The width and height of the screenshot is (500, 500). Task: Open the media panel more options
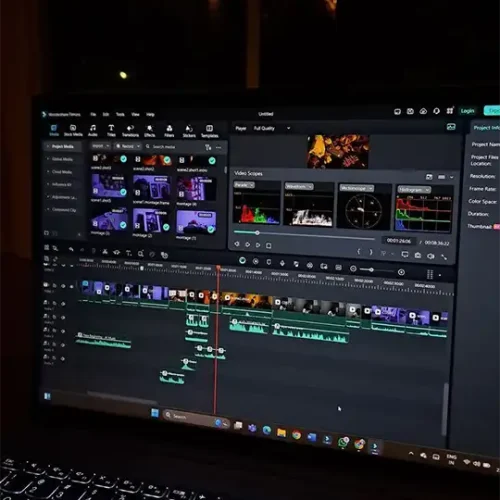tap(219, 147)
